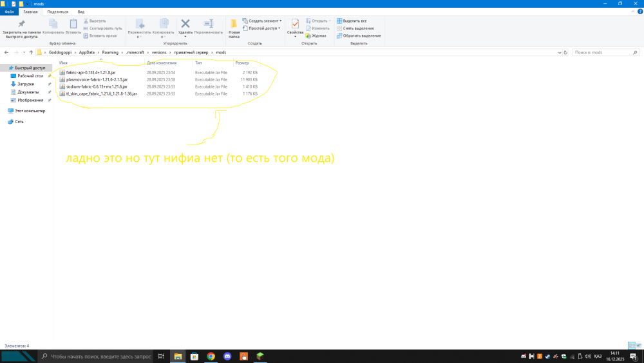The width and height of the screenshot is (644, 363).
Task: Open Task View on the taskbar
Action: coord(161,357)
